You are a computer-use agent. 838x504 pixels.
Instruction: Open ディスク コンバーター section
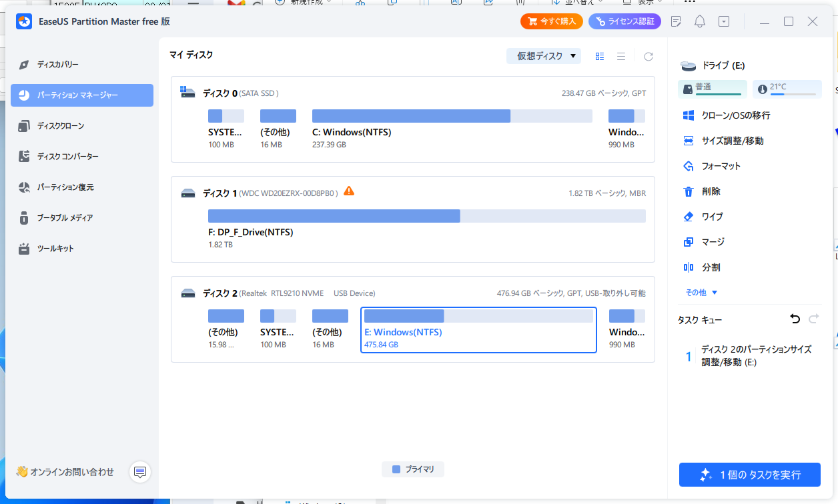tap(82, 157)
